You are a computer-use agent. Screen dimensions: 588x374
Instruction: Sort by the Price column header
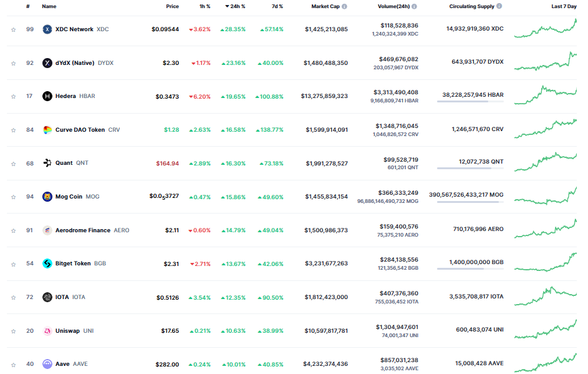click(173, 6)
